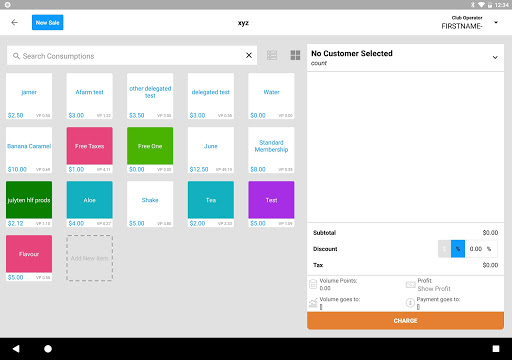
Task: Go back using the top-left arrow
Action: pyautogui.click(x=14, y=22)
